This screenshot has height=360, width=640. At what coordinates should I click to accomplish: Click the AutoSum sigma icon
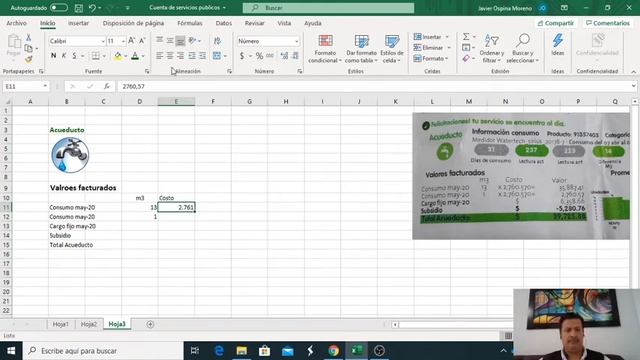[x=466, y=37]
